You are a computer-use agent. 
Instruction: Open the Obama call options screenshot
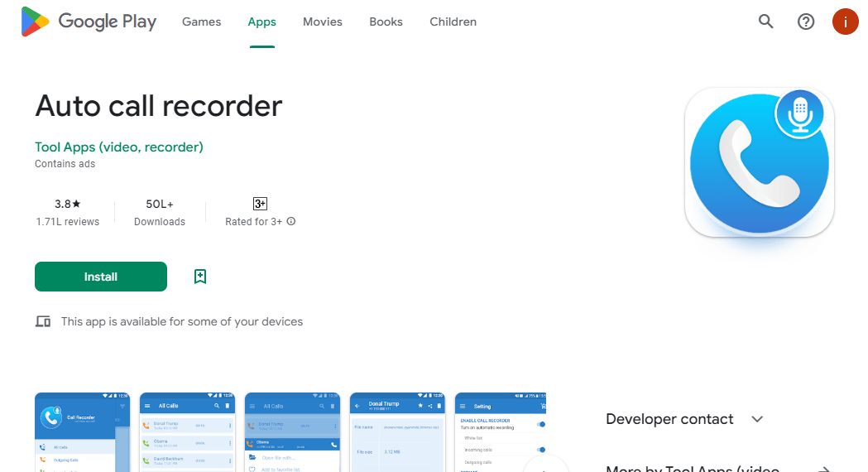(x=292, y=432)
